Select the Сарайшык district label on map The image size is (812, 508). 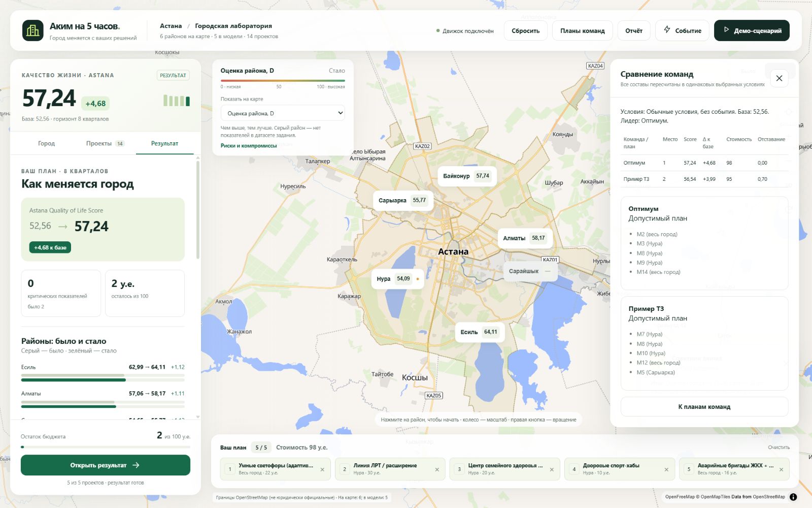[x=530, y=271]
